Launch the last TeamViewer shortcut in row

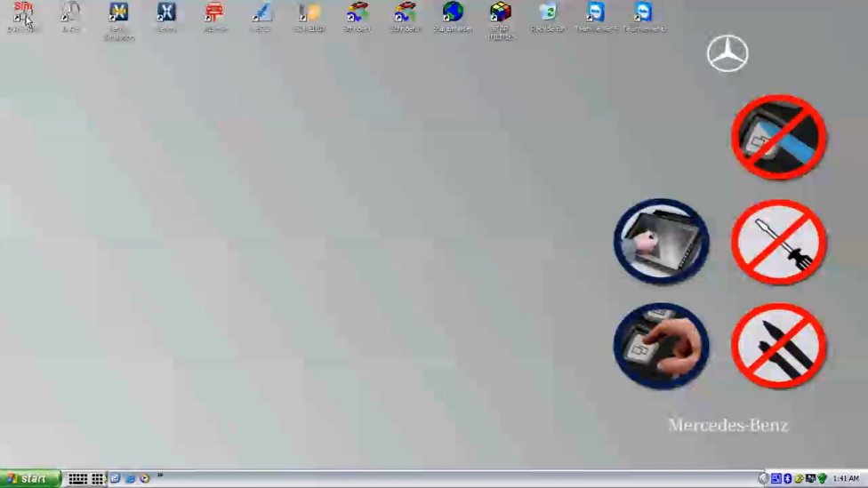coord(643,17)
